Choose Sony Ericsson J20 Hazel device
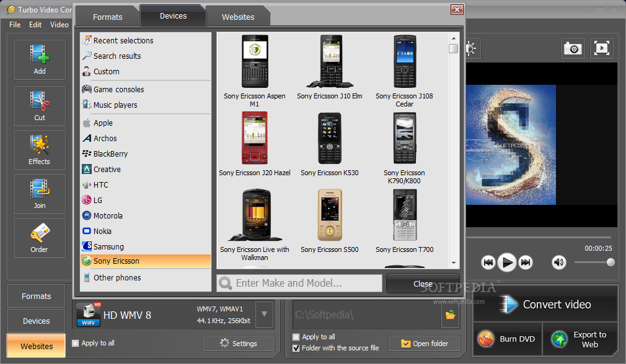Image resolution: width=626 pixels, height=364 pixels. click(255, 144)
